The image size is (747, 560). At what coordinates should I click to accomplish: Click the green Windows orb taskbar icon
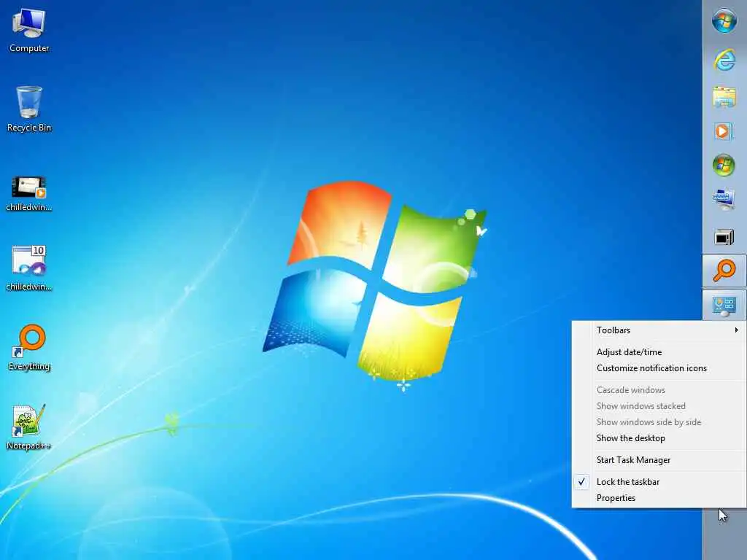[724, 166]
